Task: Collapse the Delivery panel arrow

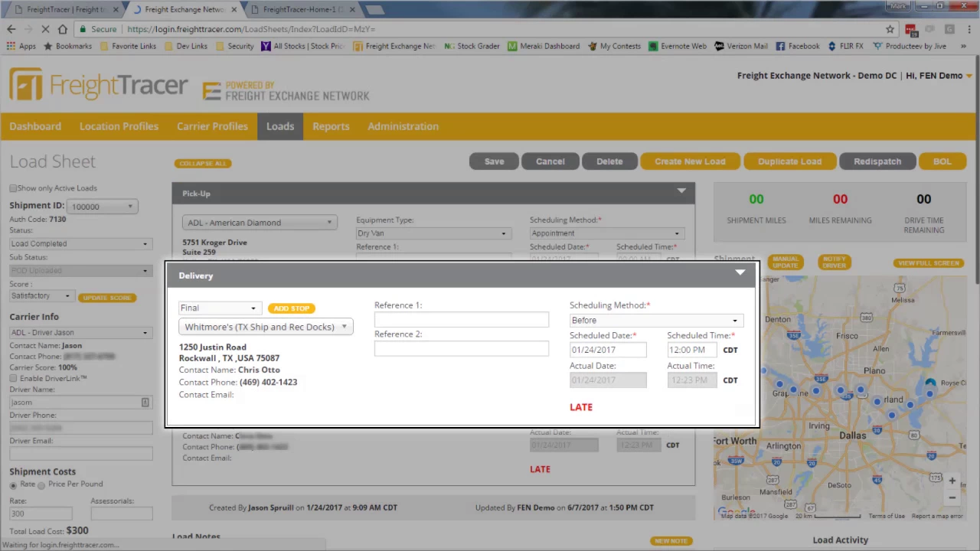Action: [x=740, y=272]
